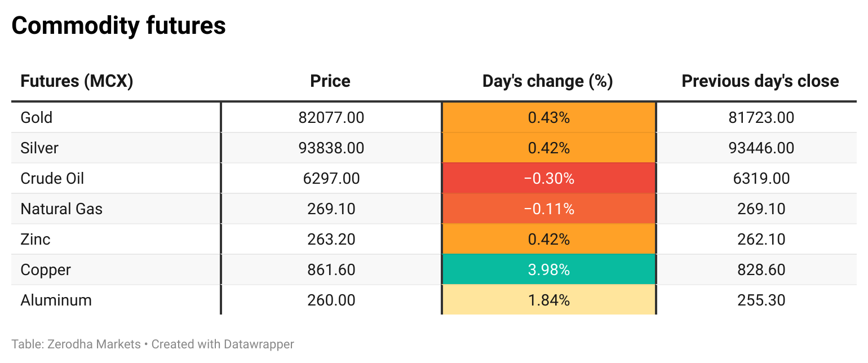Click Silver previous close 93446.00
This screenshot has width=868, height=363.
pos(761,148)
